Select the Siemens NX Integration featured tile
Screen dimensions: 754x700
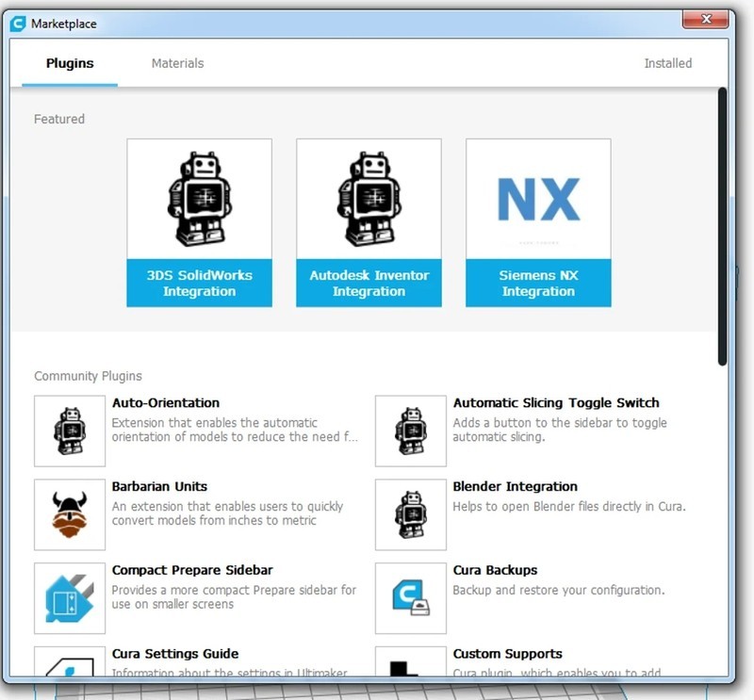tap(538, 222)
